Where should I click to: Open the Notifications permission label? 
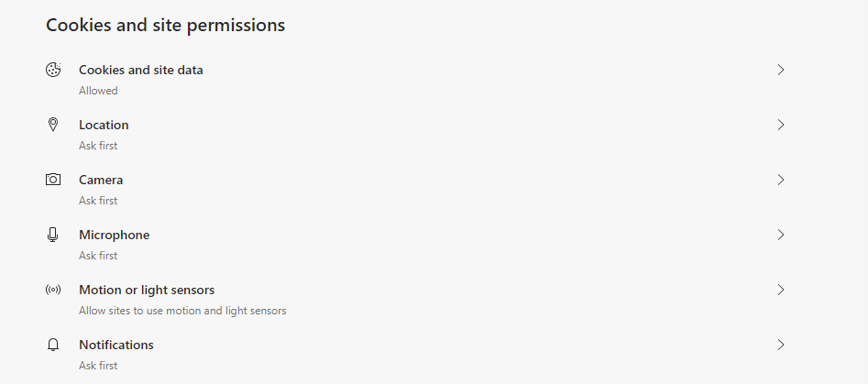pyautogui.click(x=116, y=345)
